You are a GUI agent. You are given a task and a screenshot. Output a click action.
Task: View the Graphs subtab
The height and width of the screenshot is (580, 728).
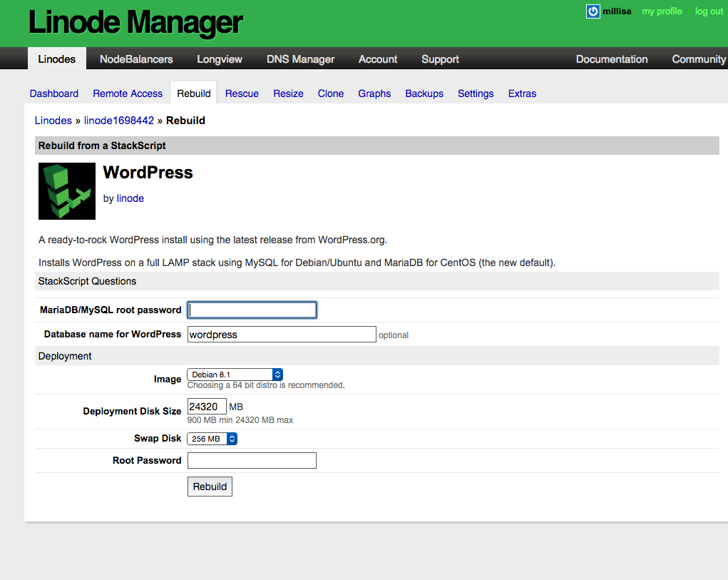[374, 93]
